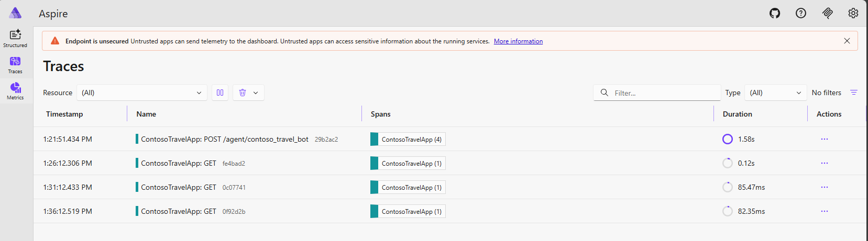Open the Structured logs sidebar page
This screenshot has width=868, height=241.
(x=15, y=38)
